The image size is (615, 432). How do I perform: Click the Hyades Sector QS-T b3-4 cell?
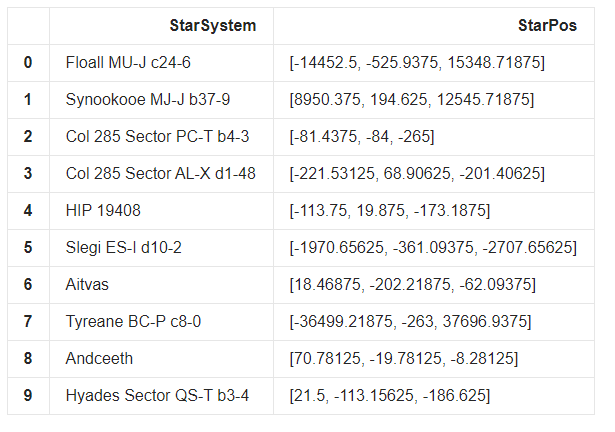coord(157,396)
